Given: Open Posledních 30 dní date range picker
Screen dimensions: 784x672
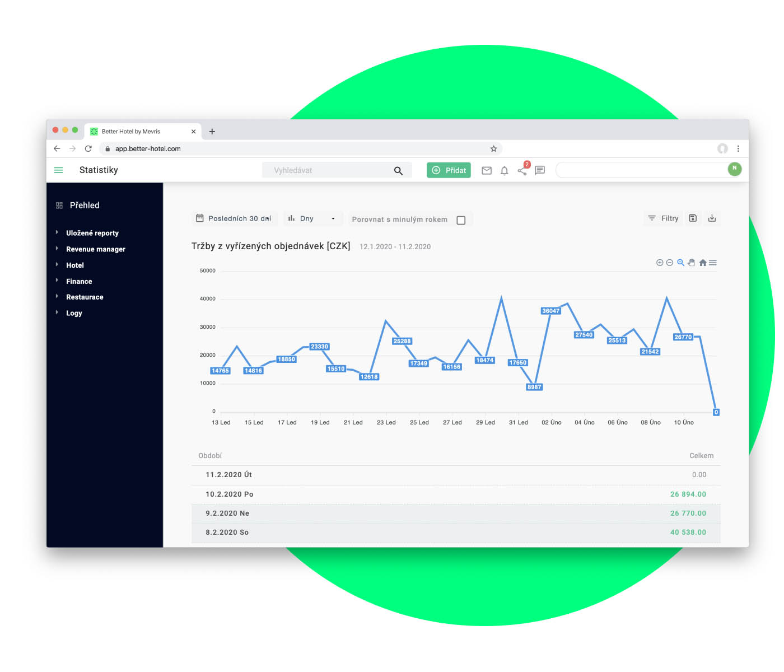Looking at the screenshot, I should pos(234,218).
